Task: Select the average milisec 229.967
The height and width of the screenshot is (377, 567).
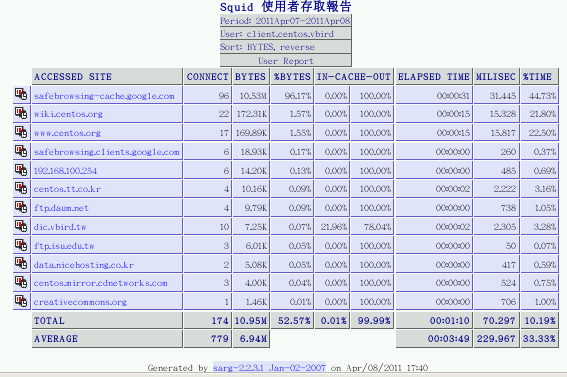Action: click(x=496, y=339)
